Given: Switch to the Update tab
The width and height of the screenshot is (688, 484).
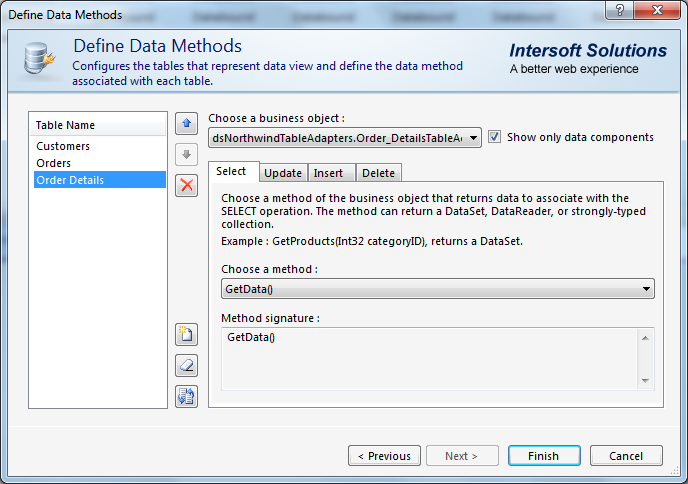Looking at the screenshot, I should pos(283,173).
